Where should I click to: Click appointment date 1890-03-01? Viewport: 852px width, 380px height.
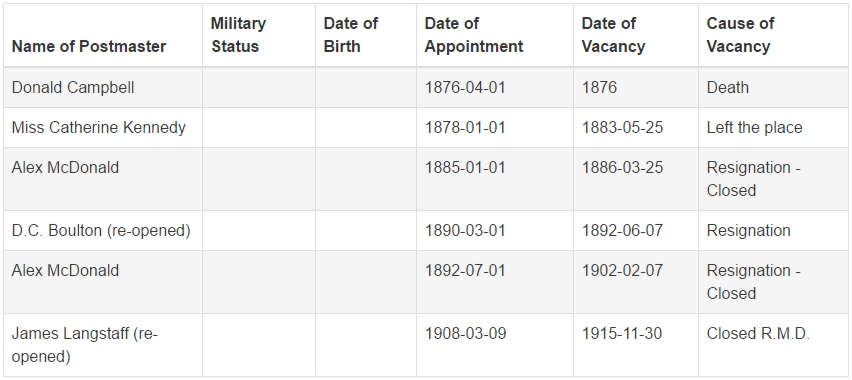[465, 231]
